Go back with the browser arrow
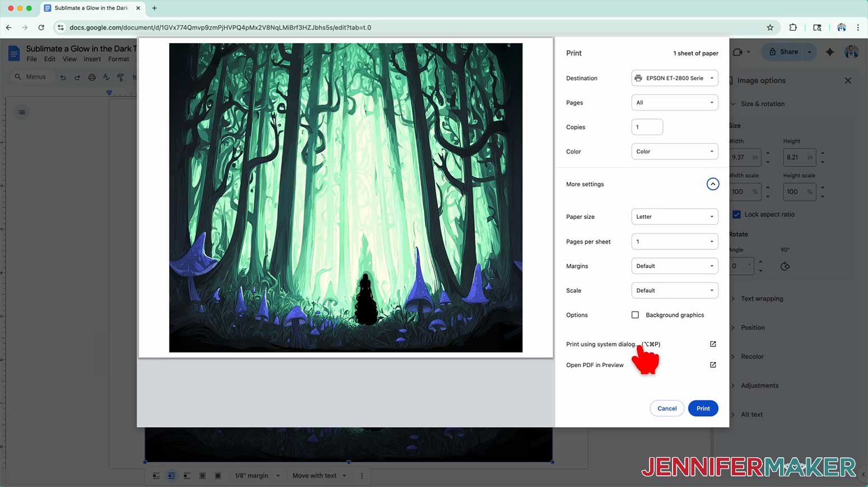Viewport: 868px width, 487px height. click(x=9, y=27)
